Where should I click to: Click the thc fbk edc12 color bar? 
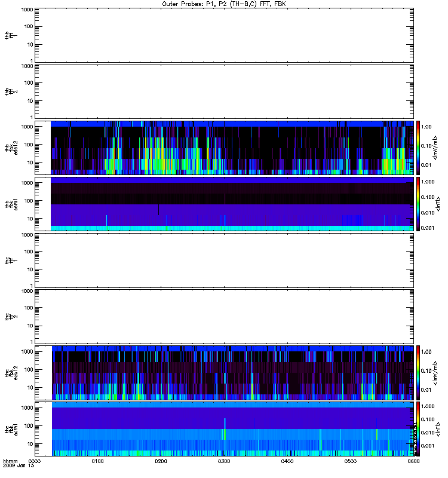(418, 373)
